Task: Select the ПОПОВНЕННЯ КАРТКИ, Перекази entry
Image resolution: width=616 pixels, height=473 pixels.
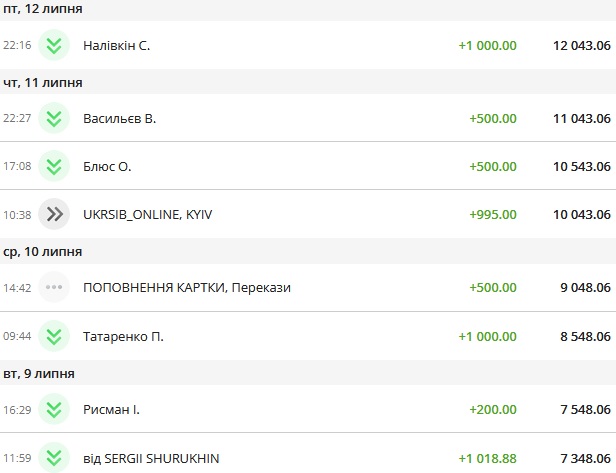Action: tap(187, 288)
